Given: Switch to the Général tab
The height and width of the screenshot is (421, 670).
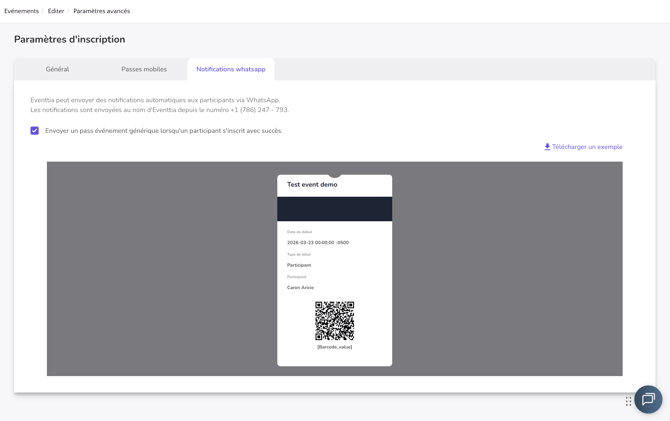Looking at the screenshot, I should (x=57, y=69).
